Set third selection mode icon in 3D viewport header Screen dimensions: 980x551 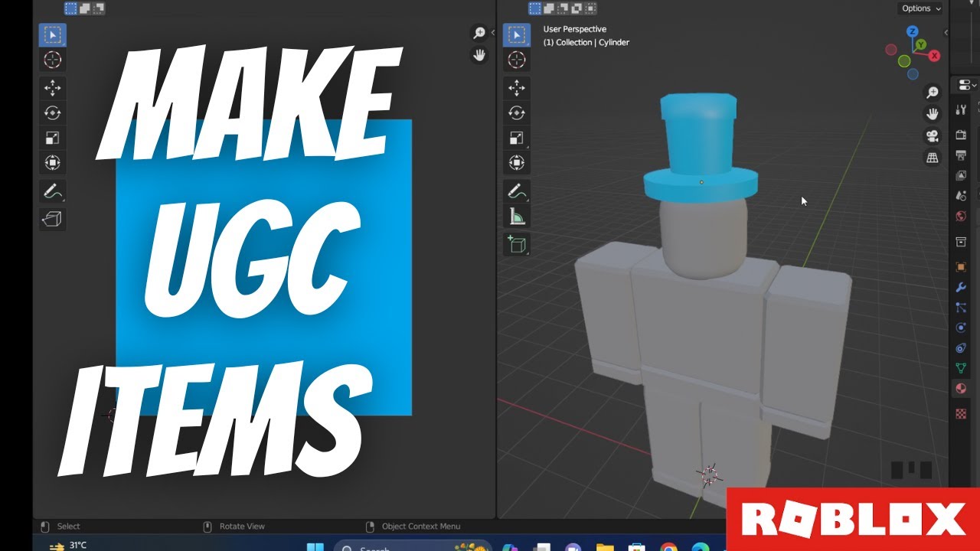coord(563,8)
